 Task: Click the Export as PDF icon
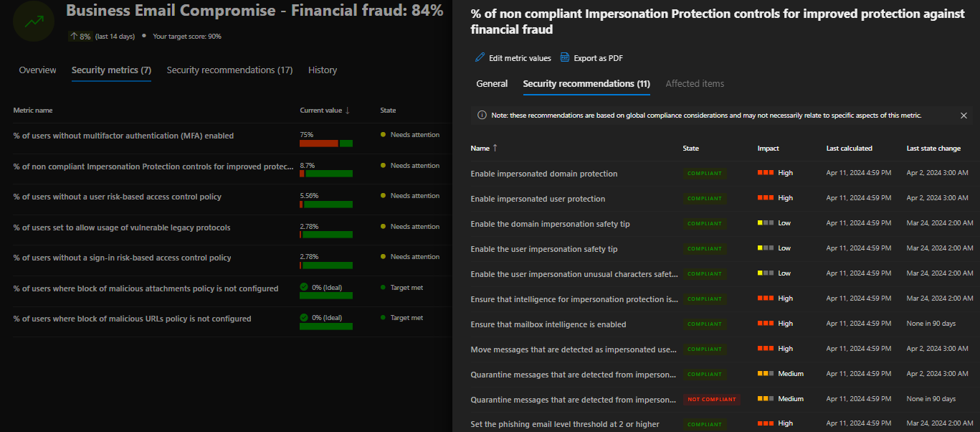[565, 58]
